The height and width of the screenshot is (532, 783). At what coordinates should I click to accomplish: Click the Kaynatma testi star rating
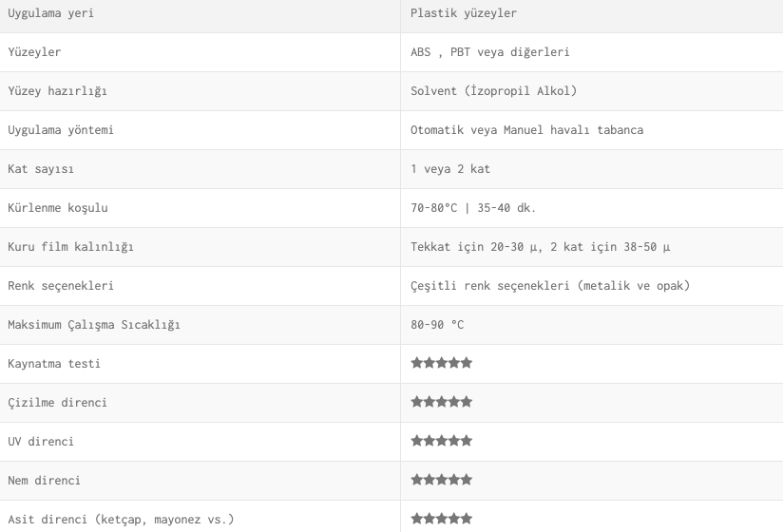(x=442, y=363)
